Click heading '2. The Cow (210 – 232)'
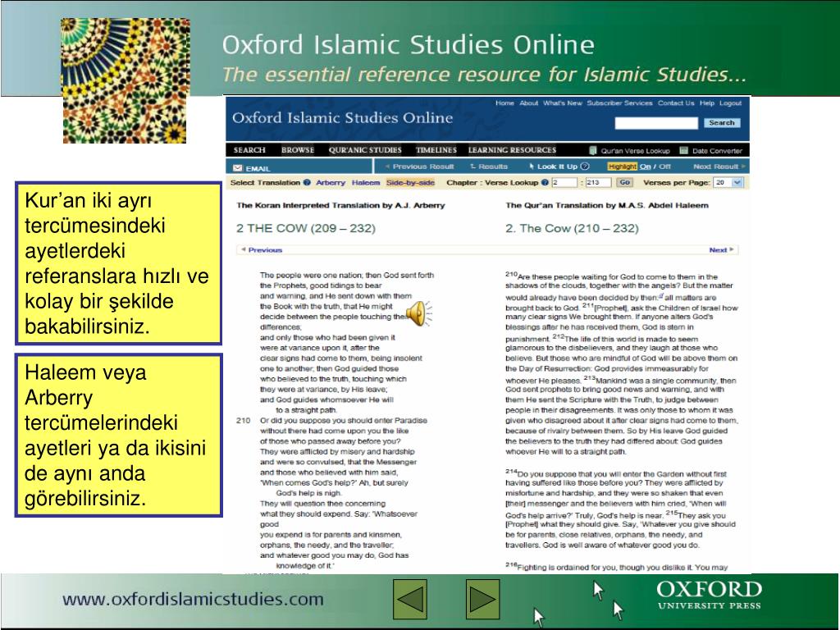This screenshot has height=630, width=840. (572, 228)
